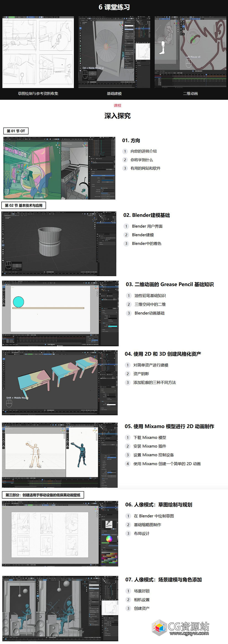
Task: Open the Mixamo character animation screenshot thumbnail
Action: tap(60, 455)
